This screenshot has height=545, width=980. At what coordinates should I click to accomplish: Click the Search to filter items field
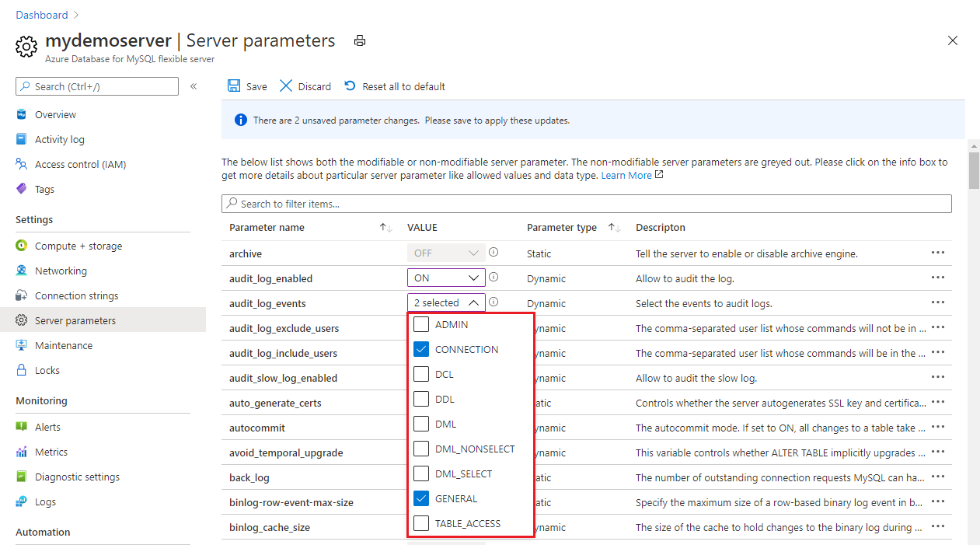point(587,204)
